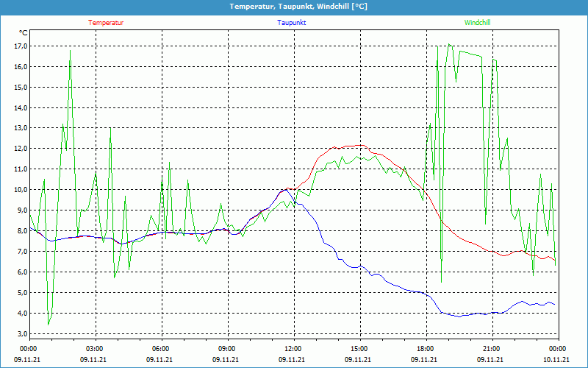Viewport: 588px width, 368px height.
Task: Select the 21:00 time axis marker
Action: point(491,348)
